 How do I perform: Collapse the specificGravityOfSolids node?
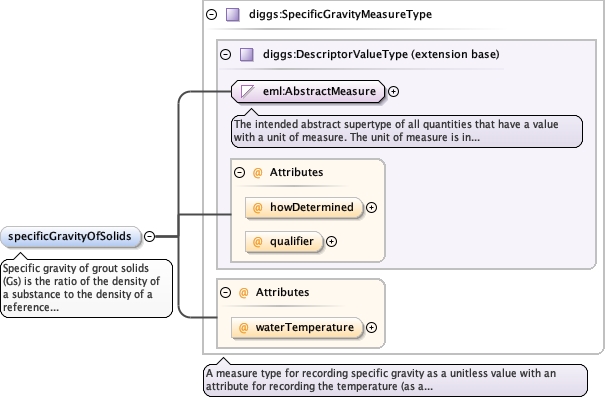pyautogui.click(x=149, y=236)
